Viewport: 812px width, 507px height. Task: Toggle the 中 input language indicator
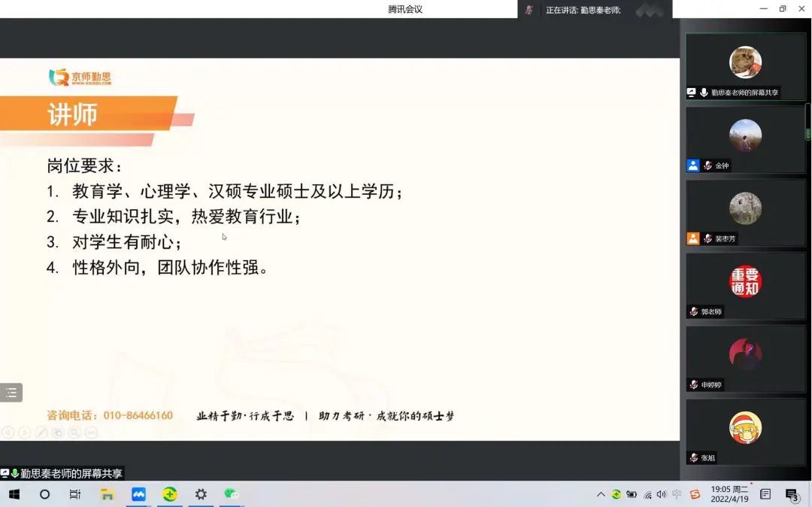(677, 494)
